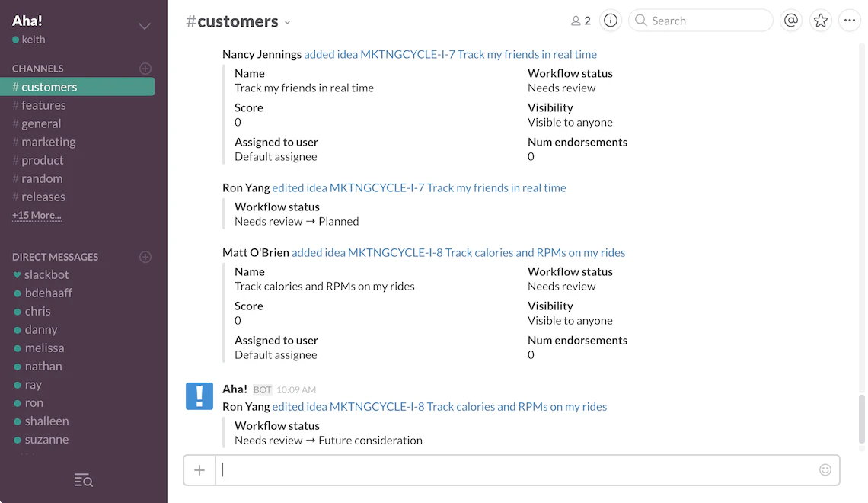868x503 pixels.
Task: Click the attach file plus button
Action: tap(199, 470)
